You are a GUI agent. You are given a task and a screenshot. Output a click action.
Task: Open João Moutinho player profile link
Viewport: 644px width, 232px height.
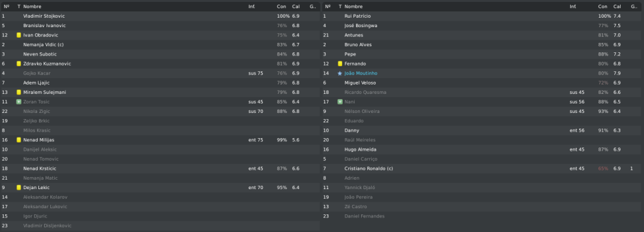tap(360, 73)
